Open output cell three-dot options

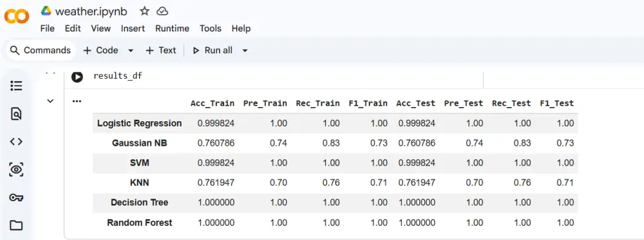click(x=77, y=101)
